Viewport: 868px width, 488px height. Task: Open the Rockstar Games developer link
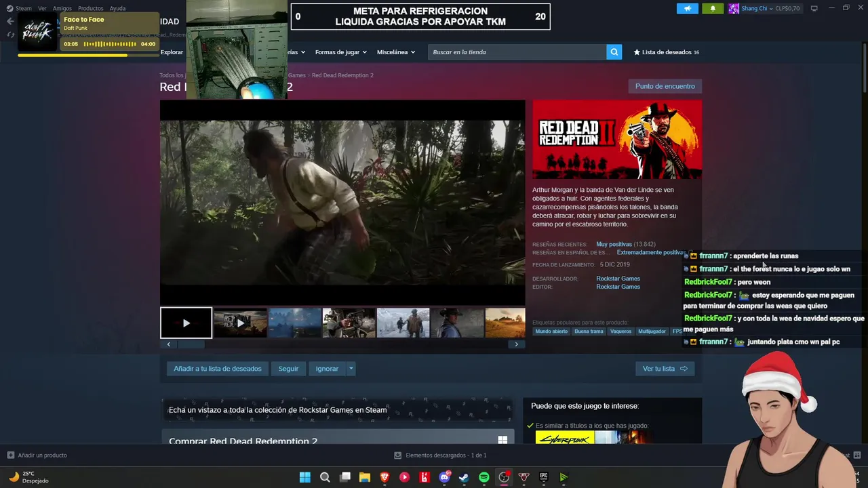coord(618,279)
